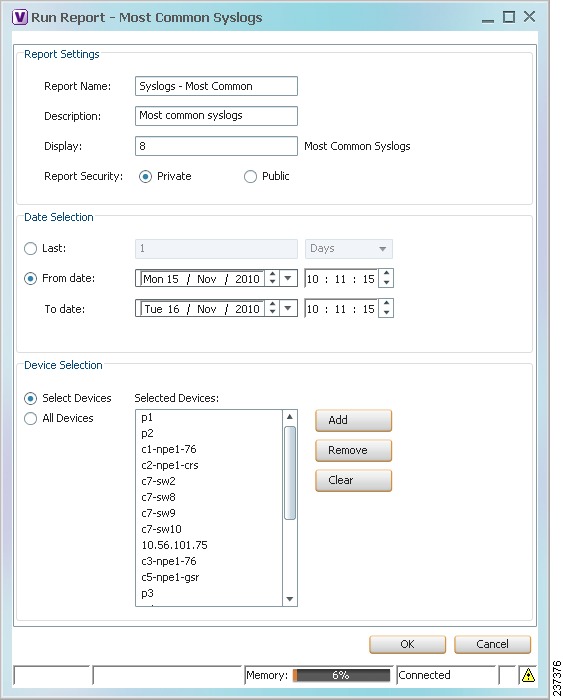Viewport: 563px width, 700px height.
Task: Click the Memory usage progress bar
Action: [342, 675]
